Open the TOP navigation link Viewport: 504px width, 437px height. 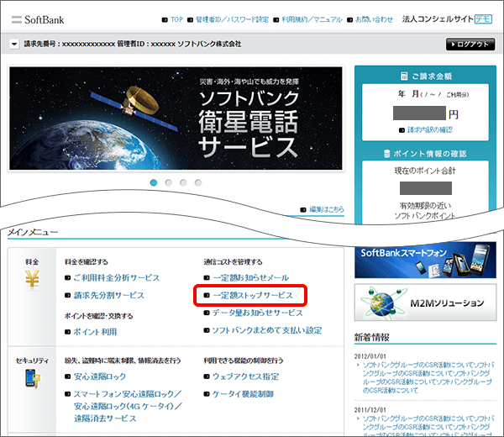tap(176, 19)
